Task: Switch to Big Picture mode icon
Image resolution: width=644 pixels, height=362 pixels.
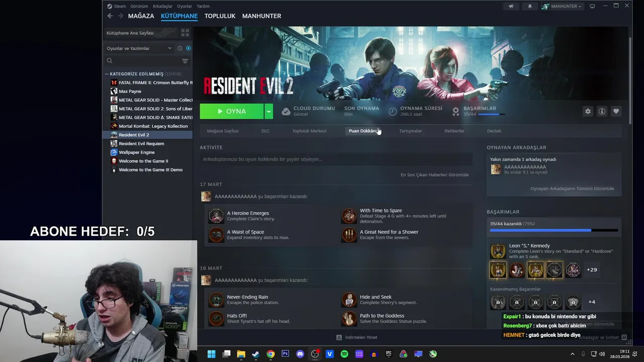Action: 592,6
